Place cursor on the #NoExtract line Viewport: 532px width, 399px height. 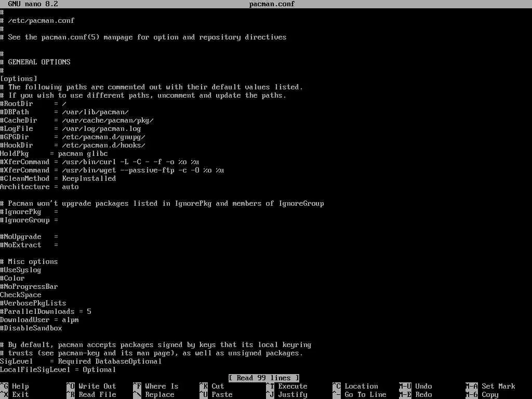tap(29, 245)
